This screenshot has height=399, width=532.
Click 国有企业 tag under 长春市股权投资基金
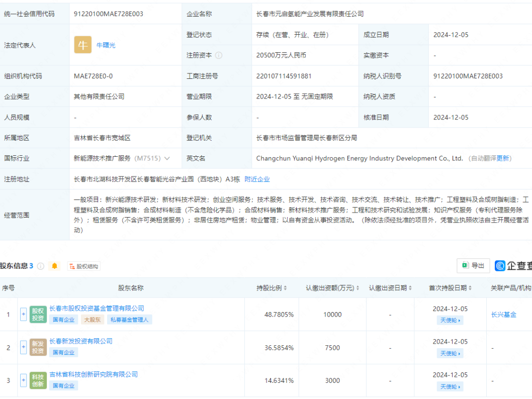click(63, 320)
